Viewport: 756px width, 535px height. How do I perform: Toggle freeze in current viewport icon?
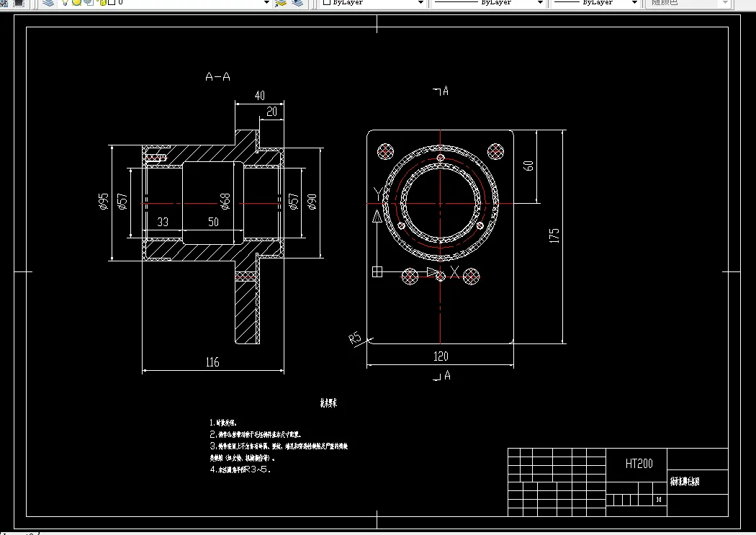click(89, 2)
